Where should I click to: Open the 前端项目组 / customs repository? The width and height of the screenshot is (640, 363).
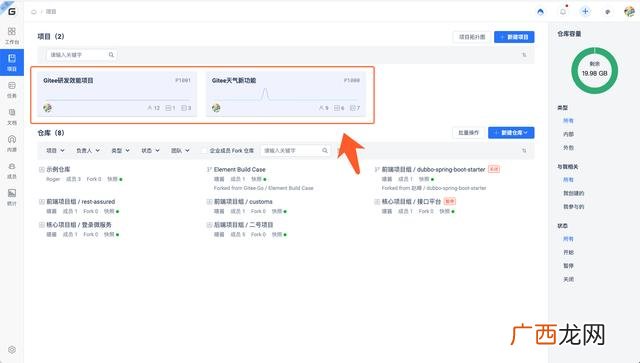tap(243, 202)
